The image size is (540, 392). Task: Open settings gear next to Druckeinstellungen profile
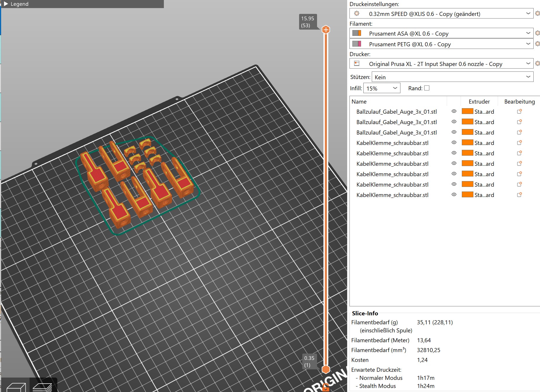coord(537,13)
